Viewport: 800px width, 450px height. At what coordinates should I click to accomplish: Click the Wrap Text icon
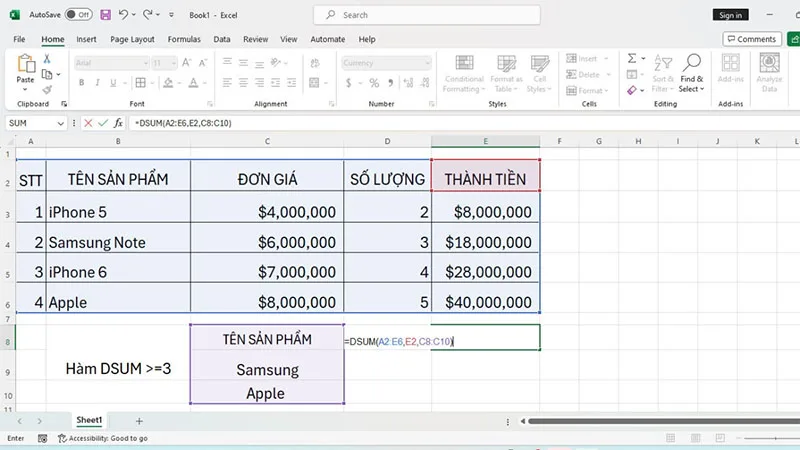coord(315,63)
